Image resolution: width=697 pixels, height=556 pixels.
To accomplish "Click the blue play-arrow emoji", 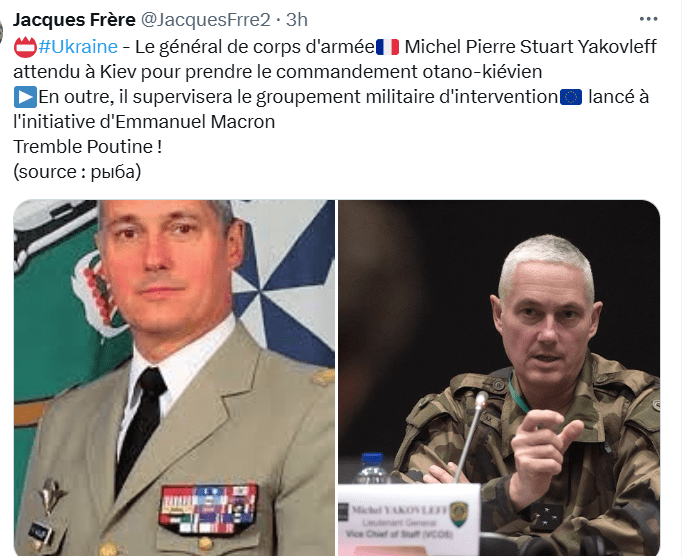I will 25,97.
